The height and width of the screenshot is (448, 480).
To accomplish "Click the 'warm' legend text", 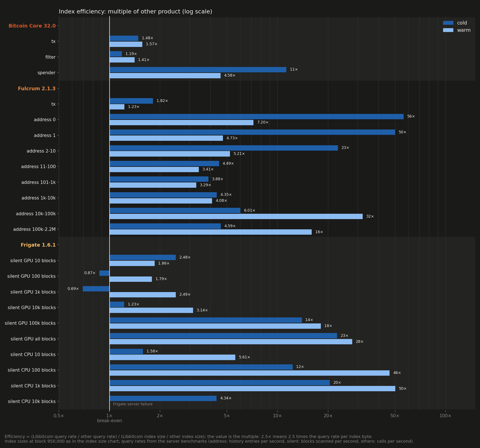I will click(x=464, y=30).
